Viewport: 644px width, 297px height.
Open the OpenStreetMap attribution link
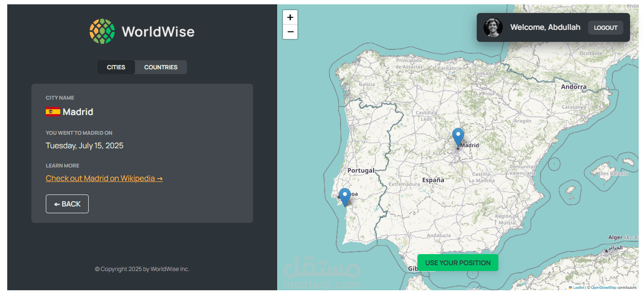[604, 287]
